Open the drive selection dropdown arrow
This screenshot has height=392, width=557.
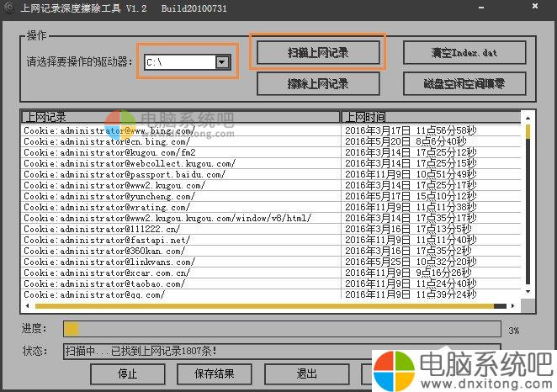tap(222, 62)
